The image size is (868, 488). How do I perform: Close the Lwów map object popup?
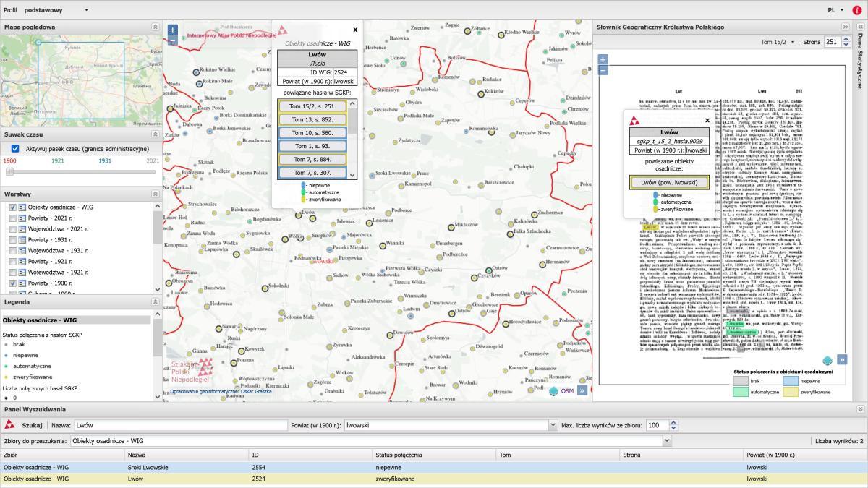click(355, 30)
